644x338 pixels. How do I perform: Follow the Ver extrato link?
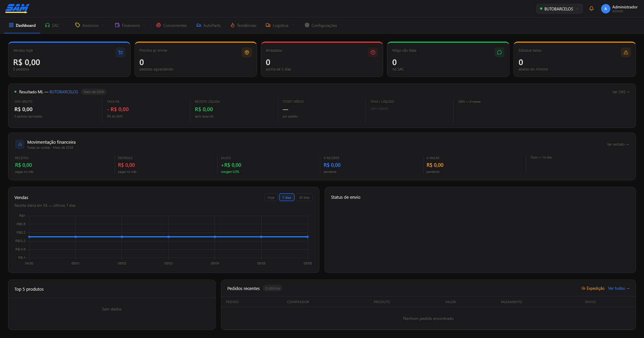coord(618,144)
